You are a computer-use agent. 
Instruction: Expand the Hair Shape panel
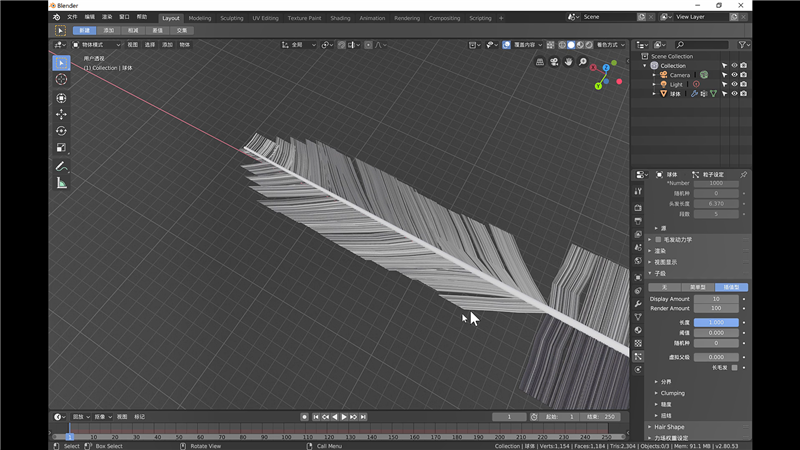[x=668, y=427]
